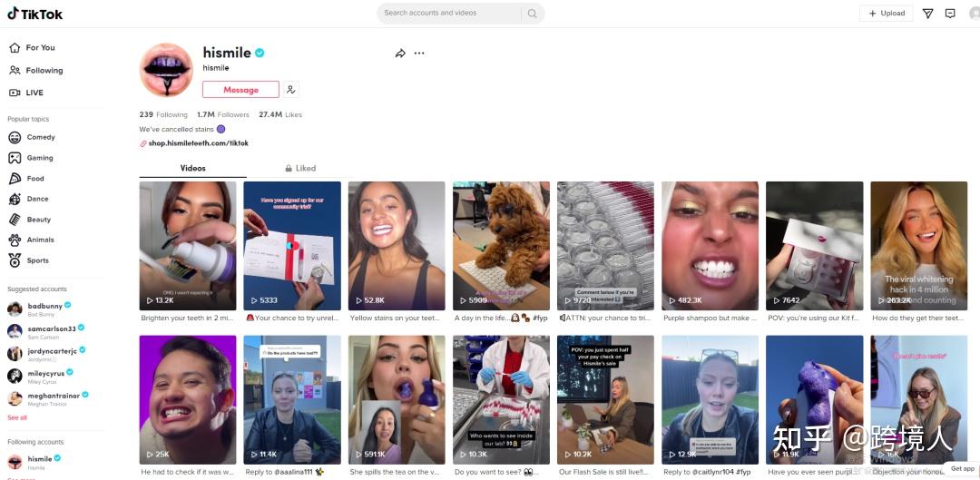Open jordyncarterjc suggested account
Viewport: 980px width, 480px height.
(x=46, y=354)
